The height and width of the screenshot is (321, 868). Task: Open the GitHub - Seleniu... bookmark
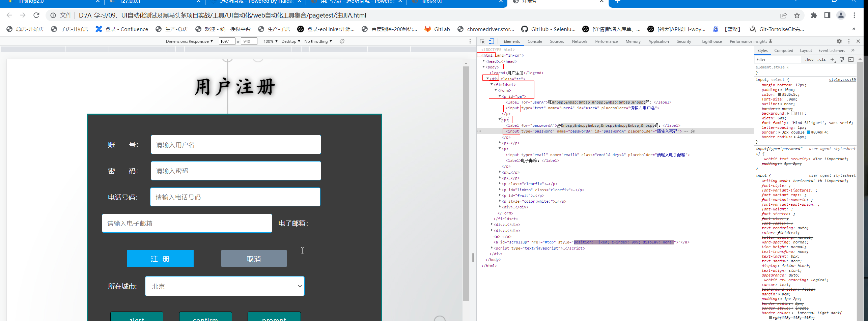[x=549, y=29]
